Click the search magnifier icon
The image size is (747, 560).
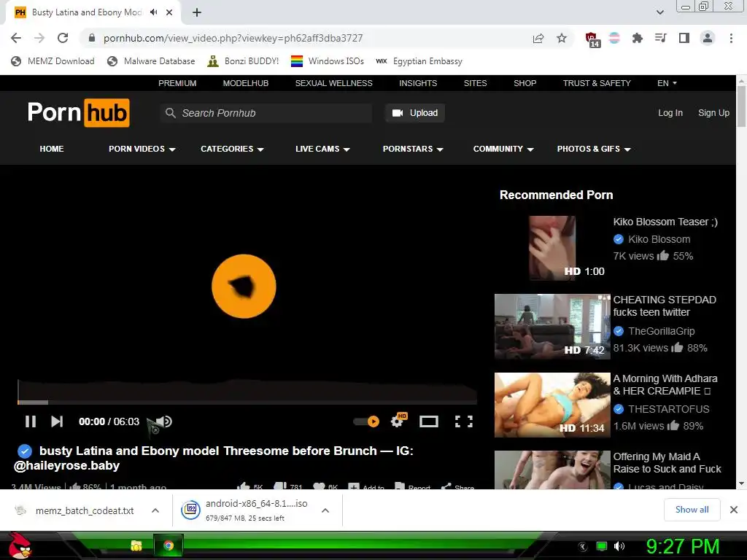pyautogui.click(x=170, y=113)
